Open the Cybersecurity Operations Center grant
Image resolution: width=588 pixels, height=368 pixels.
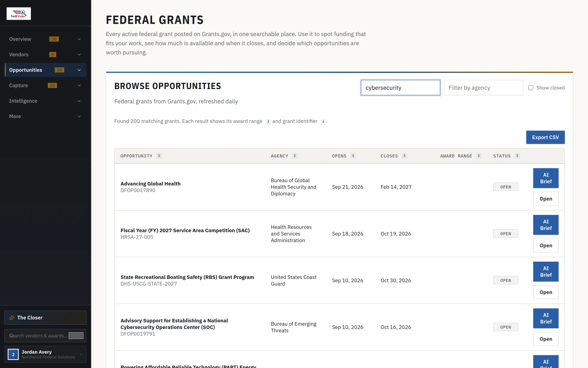[x=546, y=339]
